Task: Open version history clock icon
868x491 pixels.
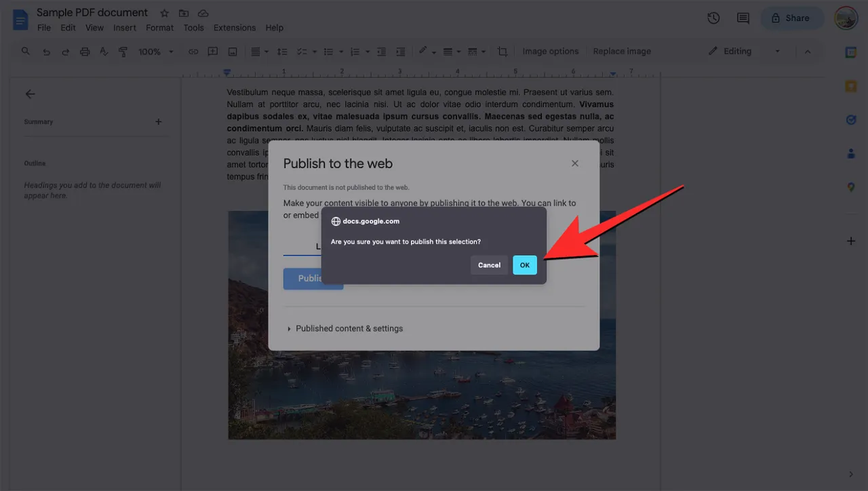Action: point(713,18)
